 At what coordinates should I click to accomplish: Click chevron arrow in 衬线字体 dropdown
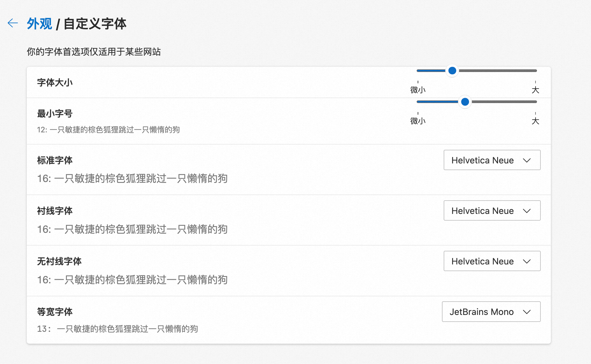(x=527, y=211)
